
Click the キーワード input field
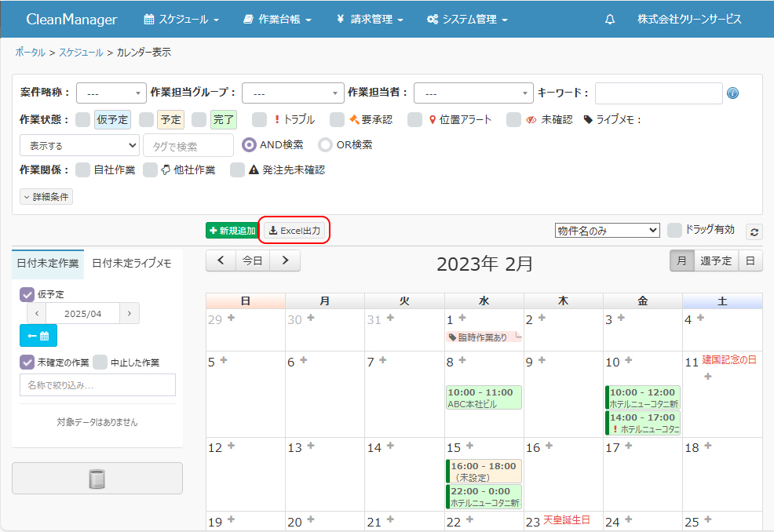pos(658,93)
